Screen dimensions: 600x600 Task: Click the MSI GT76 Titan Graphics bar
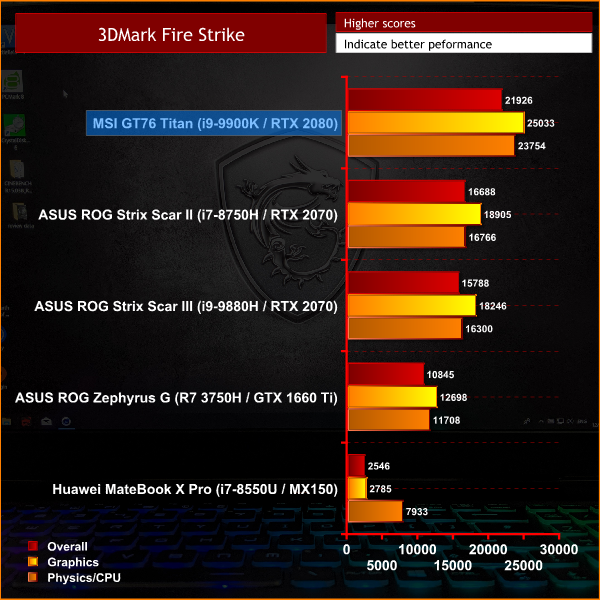coord(436,123)
